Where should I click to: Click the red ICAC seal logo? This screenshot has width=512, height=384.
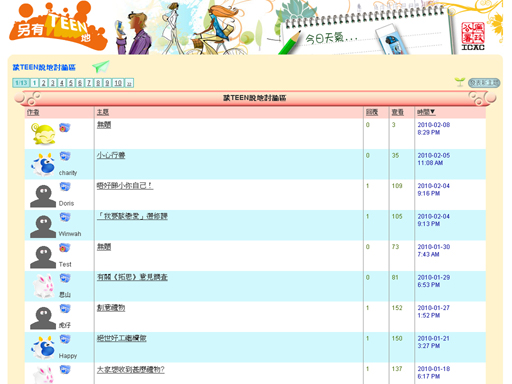473,36
